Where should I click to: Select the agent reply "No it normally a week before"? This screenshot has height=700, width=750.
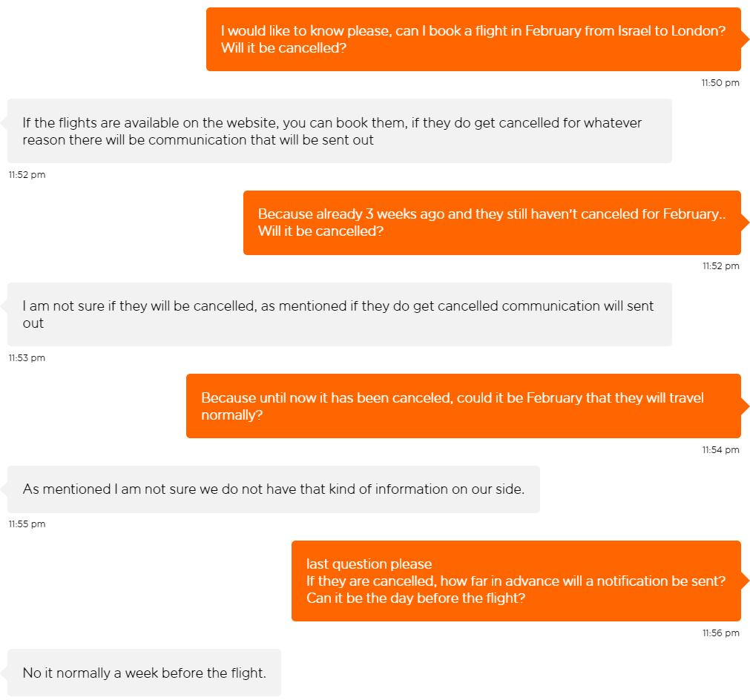[x=144, y=673]
